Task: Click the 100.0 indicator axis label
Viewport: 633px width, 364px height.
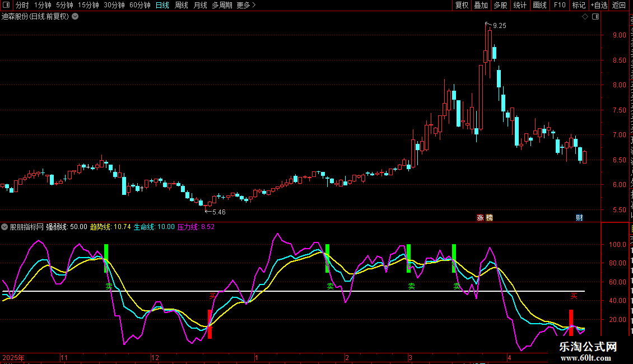Action: (618, 244)
